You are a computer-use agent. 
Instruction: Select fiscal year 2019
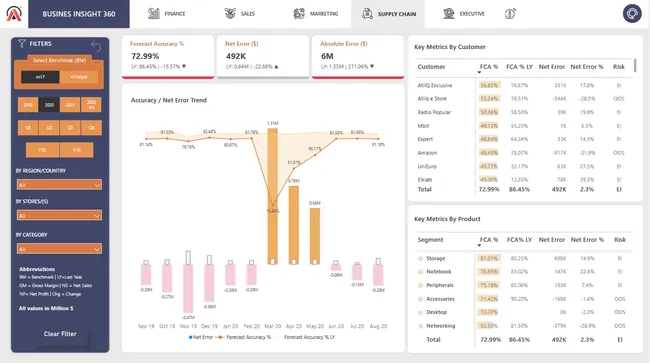[x=28, y=105]
